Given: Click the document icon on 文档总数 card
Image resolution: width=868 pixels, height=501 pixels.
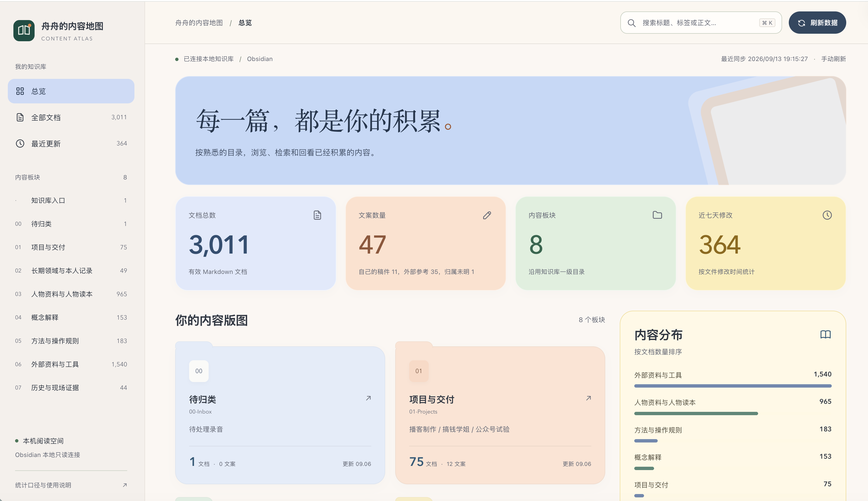Looking at the screenshot, I should [x=317, y=215].
